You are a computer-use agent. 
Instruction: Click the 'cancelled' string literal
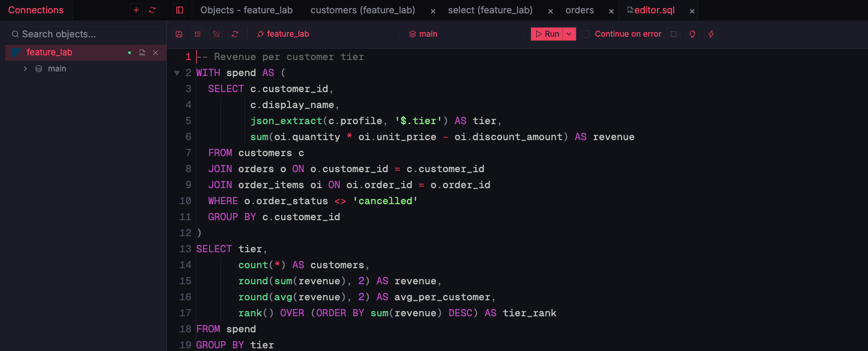(x=385, y=201)
